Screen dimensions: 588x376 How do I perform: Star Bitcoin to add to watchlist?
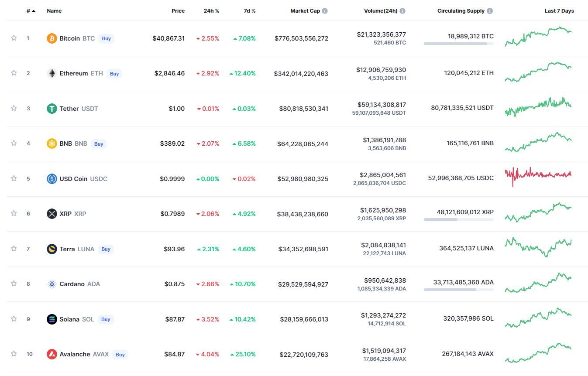click(14, 38)
